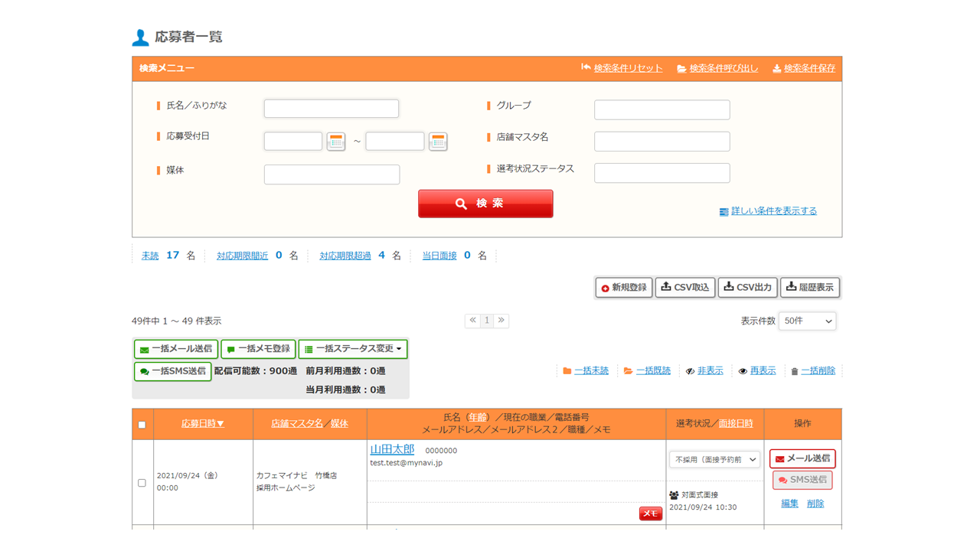Toggle the select-all checkbox in table header
The height and width of the screenshot is (551, 980).
pyautogui.click(x=142, y=425)
